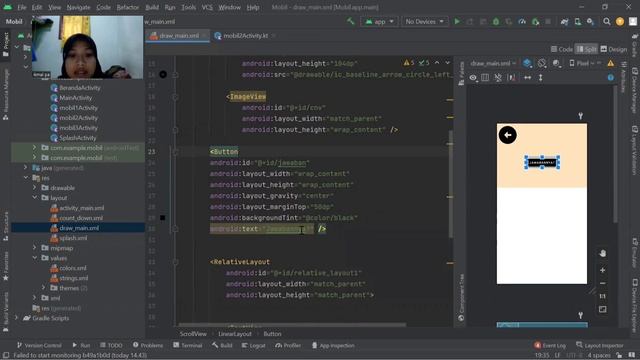Click the line 16 gutter drawable icon

pos(163,74)
